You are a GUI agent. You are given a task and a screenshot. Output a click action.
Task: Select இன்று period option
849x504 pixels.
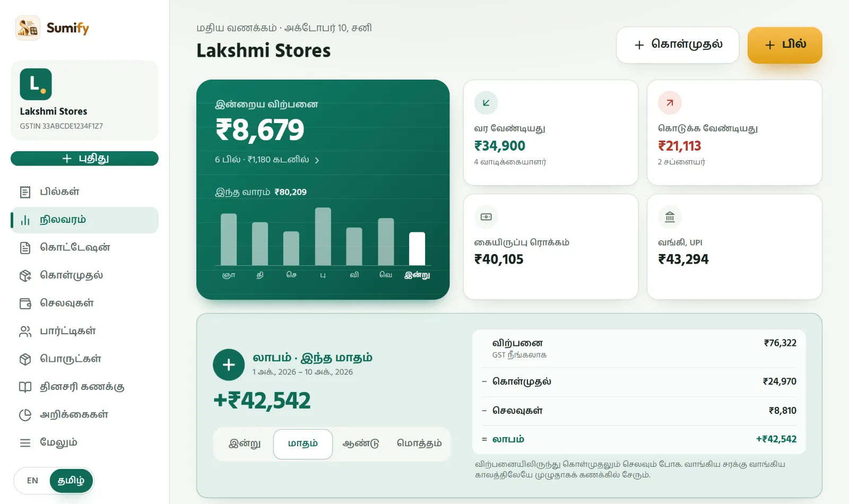[245, 444]
